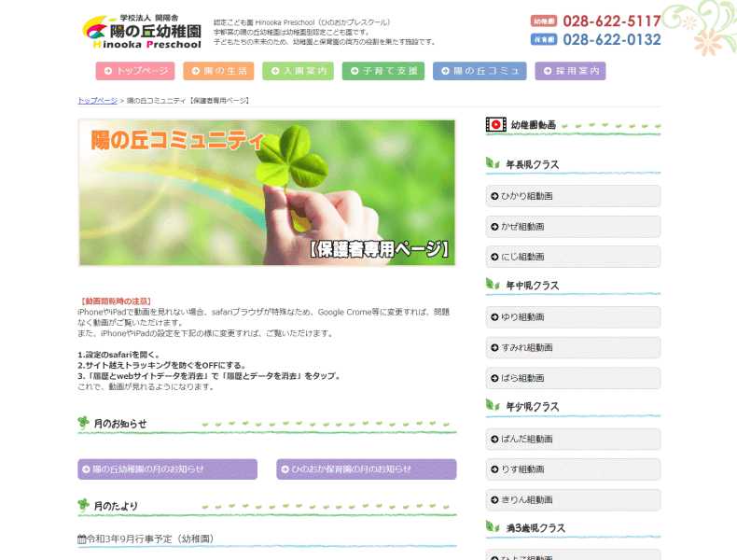Click the arrow icon on 園の生活 tab
The width and height of the screenshot is (737, 560).
(196, 71)
